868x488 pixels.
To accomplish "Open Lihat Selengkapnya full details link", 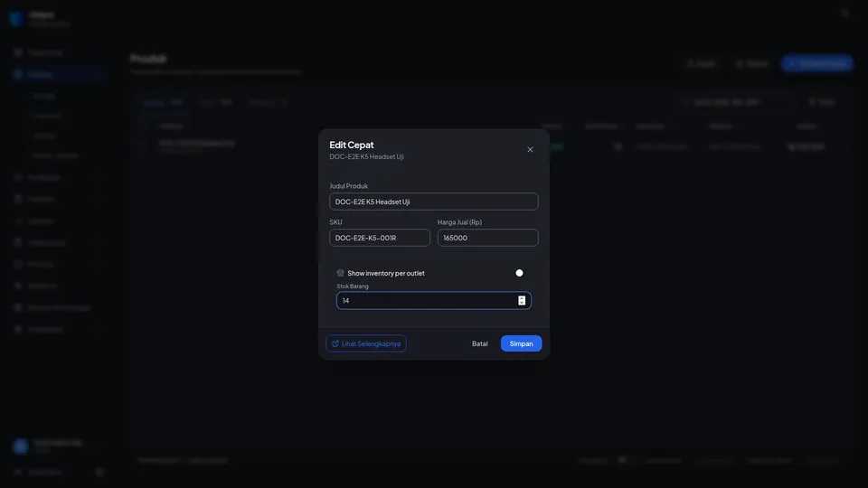I will (366, 343).
